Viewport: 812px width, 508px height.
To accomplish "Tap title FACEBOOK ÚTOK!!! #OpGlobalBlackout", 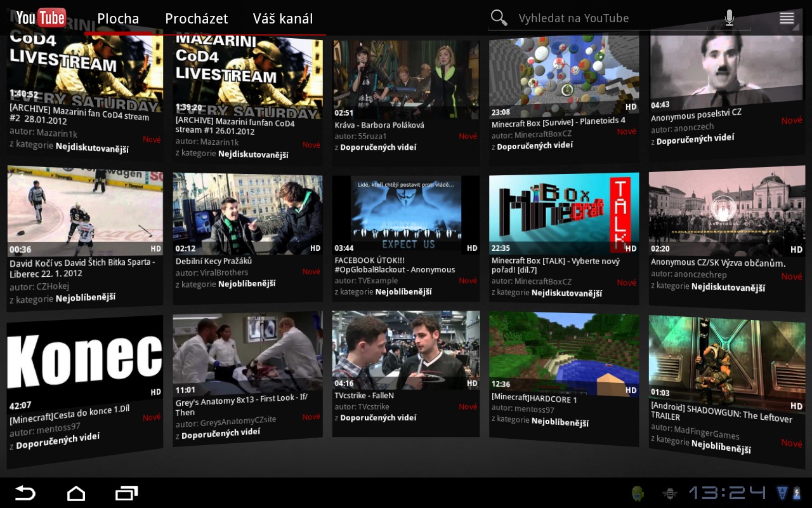I will coord(395,265).
